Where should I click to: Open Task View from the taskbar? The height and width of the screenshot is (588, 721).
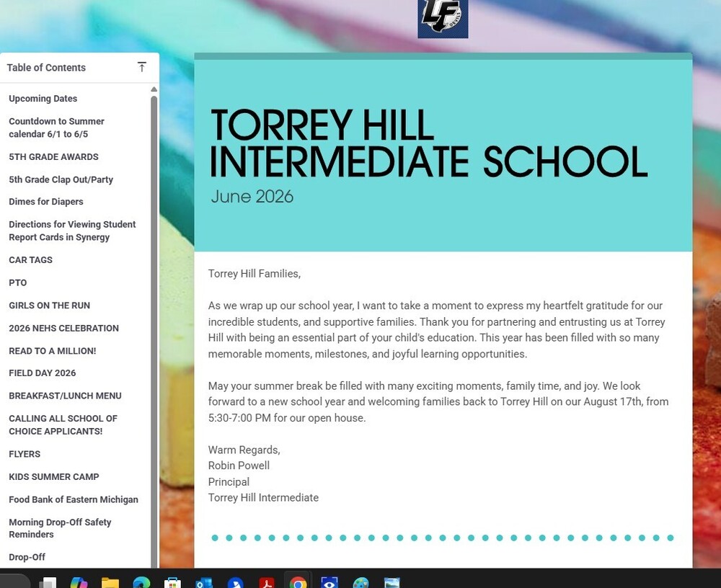pyautogui.click(x=48, y=583)
